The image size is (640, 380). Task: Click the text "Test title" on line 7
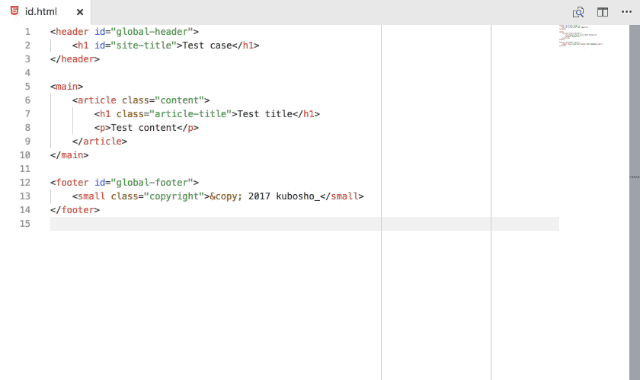(265, 114)
